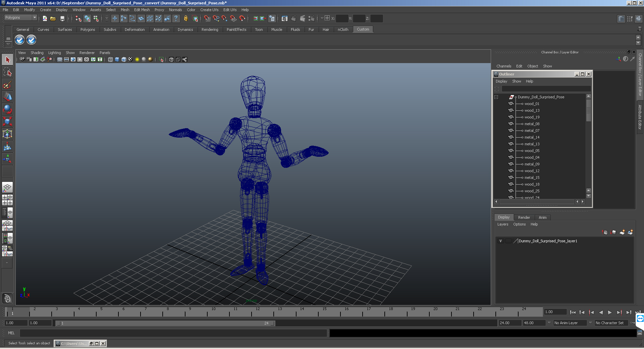Click the question mark selection mask icon
Image resolution: width=644 pixels, height=349 pixels.
pos(176,18)
